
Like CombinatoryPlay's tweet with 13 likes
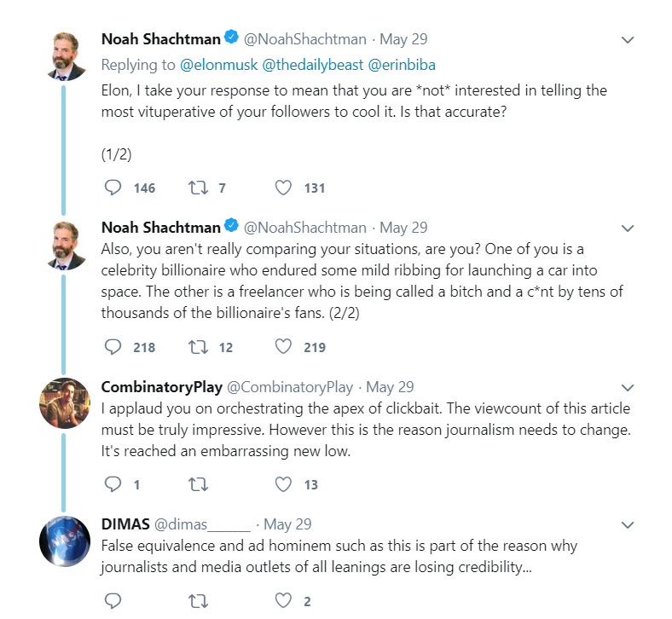284,484
